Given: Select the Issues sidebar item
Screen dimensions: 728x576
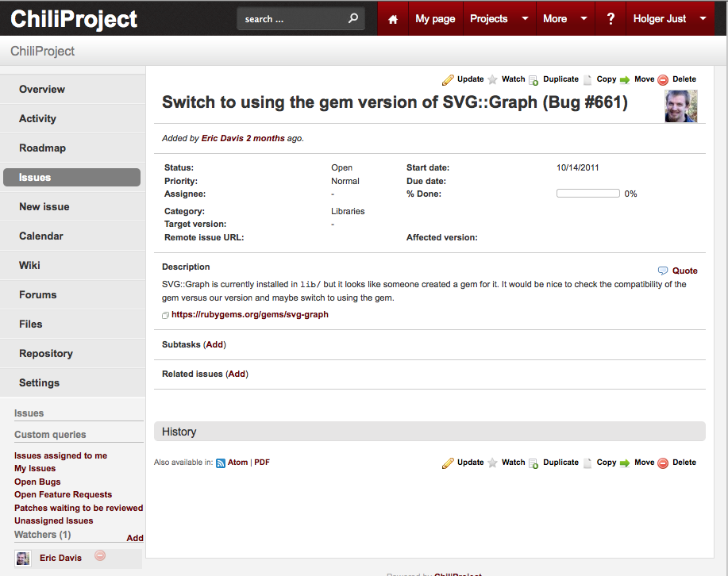Looking at the screenshot, I should (x=72, y=177).
